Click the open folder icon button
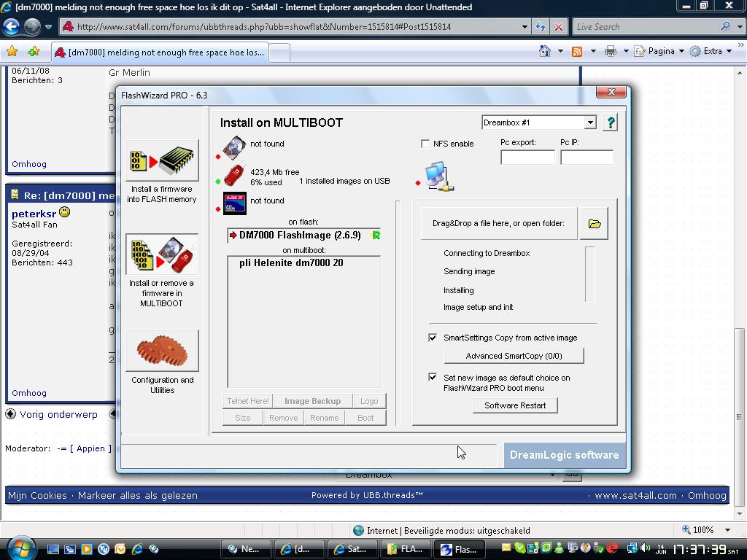747x560 pixels. pos(594,224)
